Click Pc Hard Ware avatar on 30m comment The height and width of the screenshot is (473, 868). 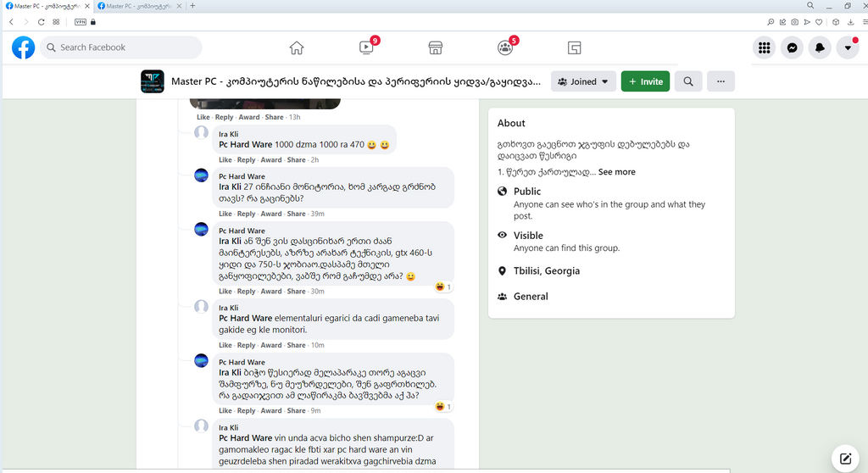coord(202,230)
